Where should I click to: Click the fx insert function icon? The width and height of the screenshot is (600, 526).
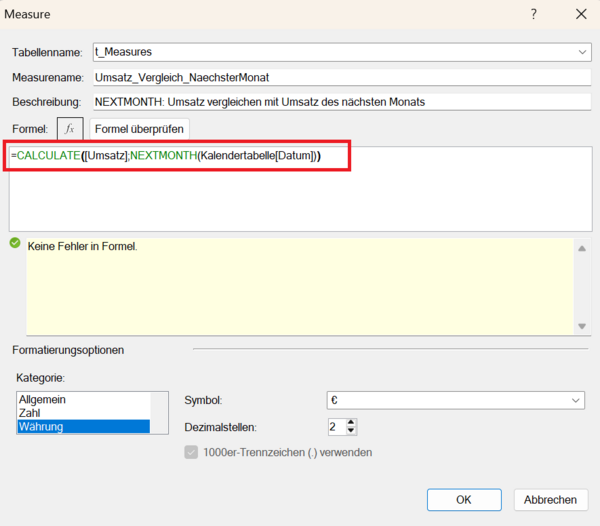(70, 129)
